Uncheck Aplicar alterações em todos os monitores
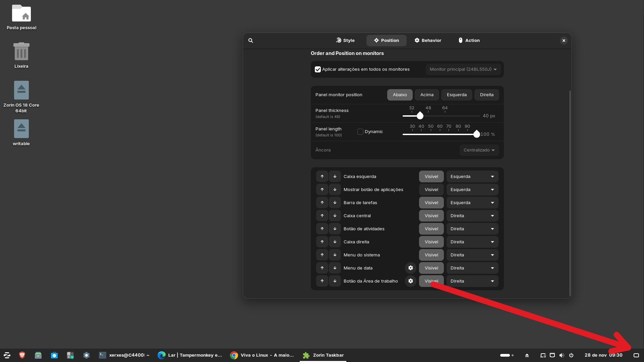Viewport: 644px width, 362px height. pyautogui.click(x=317, y=69)
